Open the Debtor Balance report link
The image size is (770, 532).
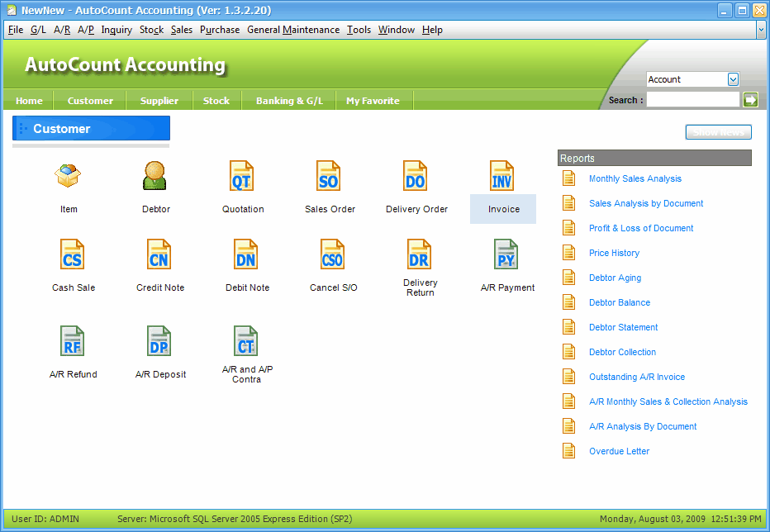click(620, 302)
